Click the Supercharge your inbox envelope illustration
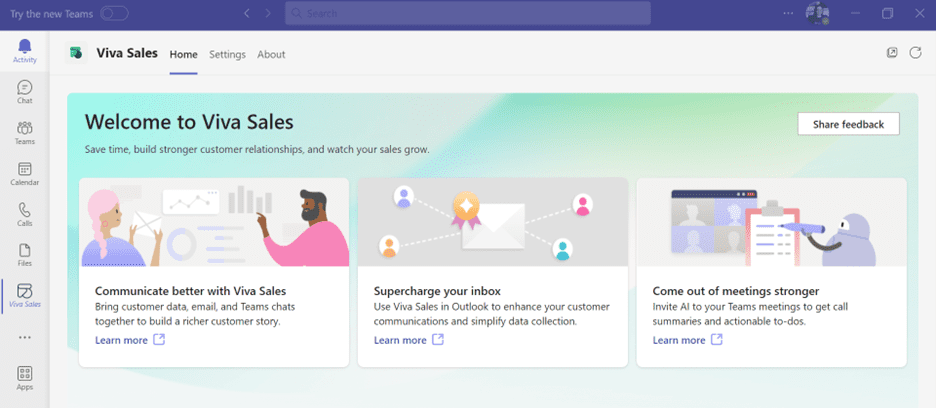The height and width of the screenshot is (408, 936). pyautogui.click(x=493, y=222)
